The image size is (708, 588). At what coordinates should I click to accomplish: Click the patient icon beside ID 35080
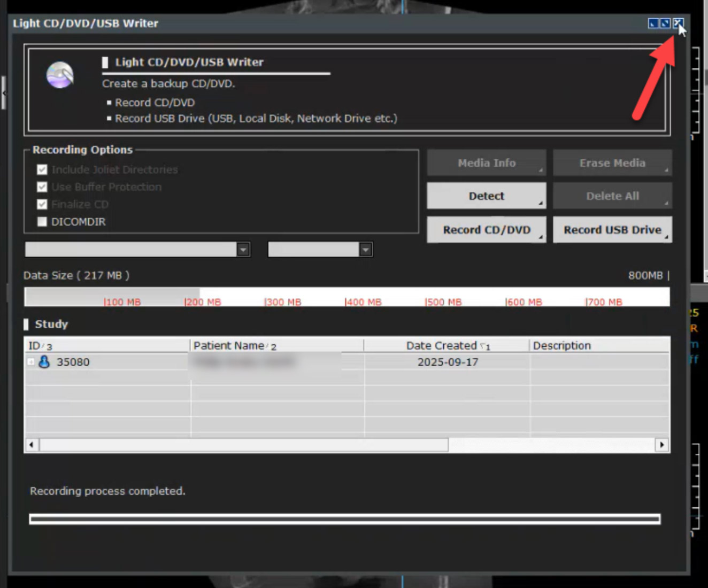44,362
